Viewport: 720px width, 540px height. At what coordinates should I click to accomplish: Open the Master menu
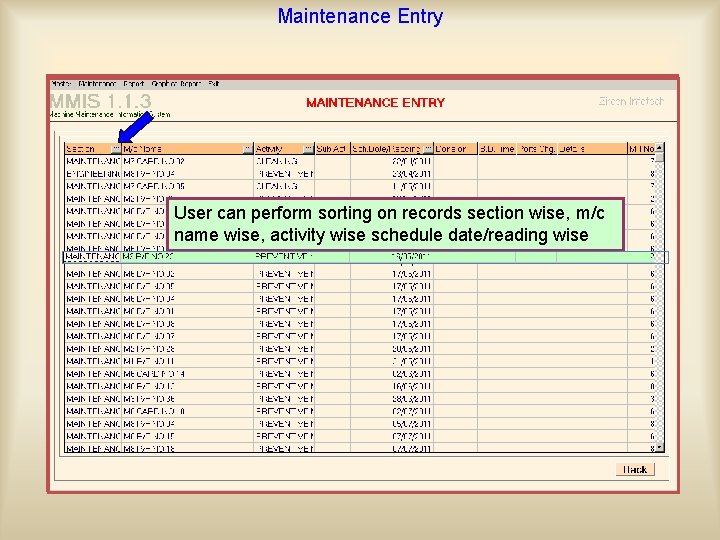tap(61, 84)
